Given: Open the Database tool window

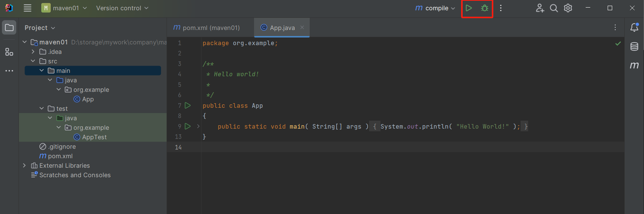Looking at the screenshot, I should pyautogui.click(x=634, y=46).
